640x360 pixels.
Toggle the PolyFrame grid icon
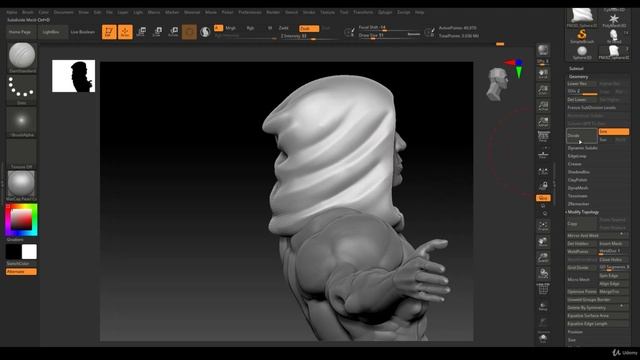(x=543, y=289)
